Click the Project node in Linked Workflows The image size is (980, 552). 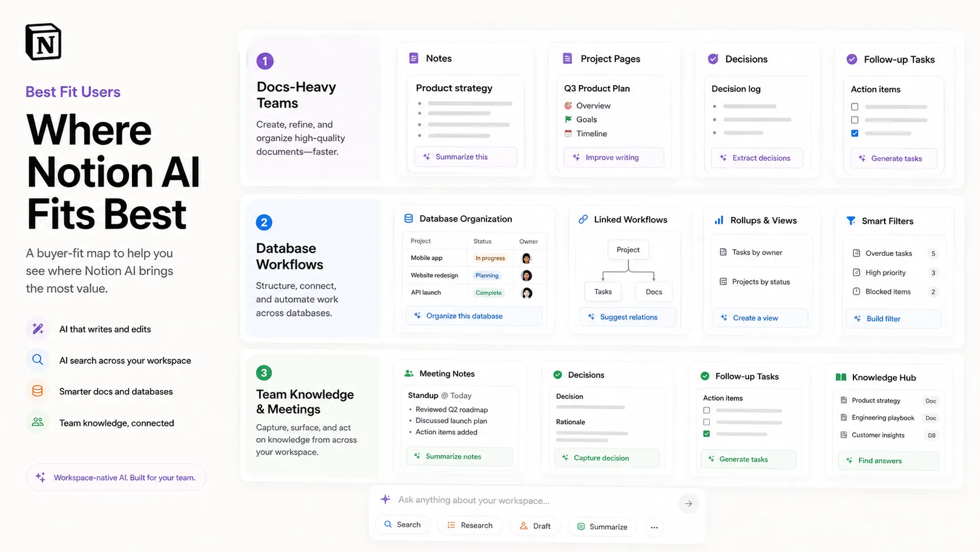[x=628, y=249]
